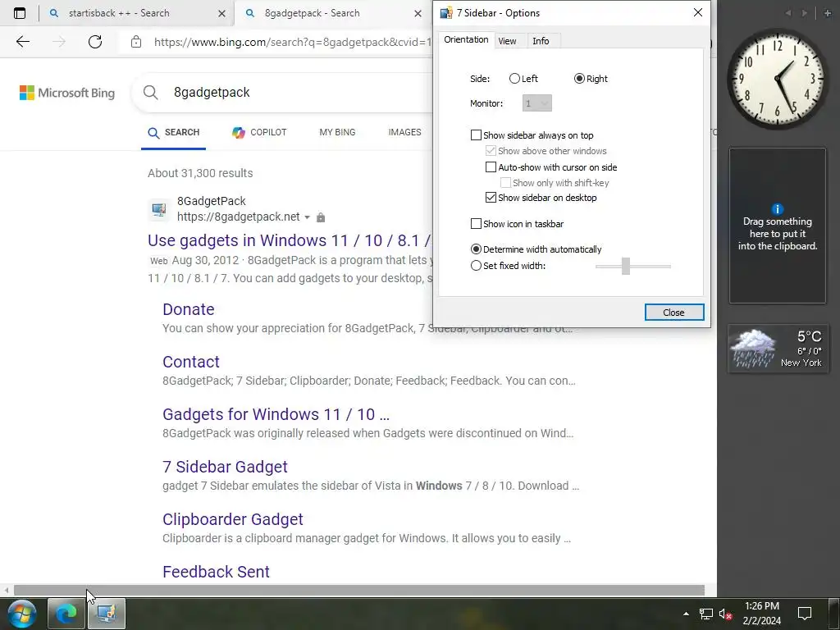Viewport: 840px width, 630px height.
Task: Close the startisback ++ browser tab
Action: [x=221, y=13]
